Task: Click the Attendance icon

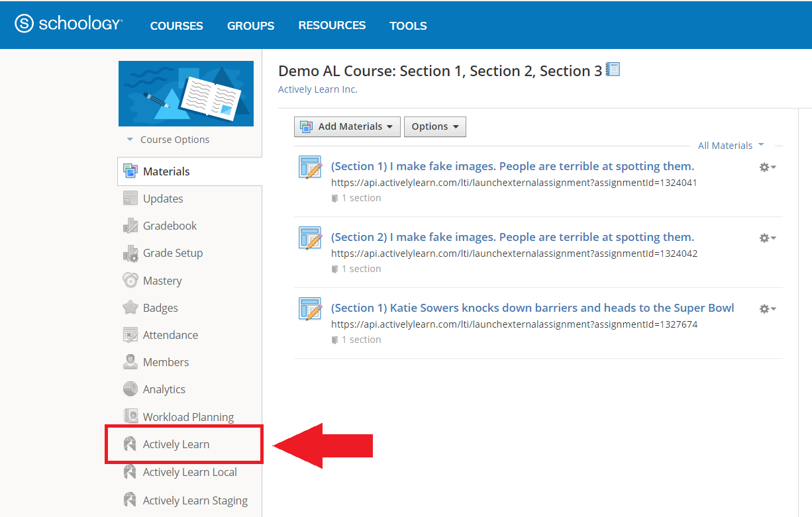Action: [x=130, y=335]
